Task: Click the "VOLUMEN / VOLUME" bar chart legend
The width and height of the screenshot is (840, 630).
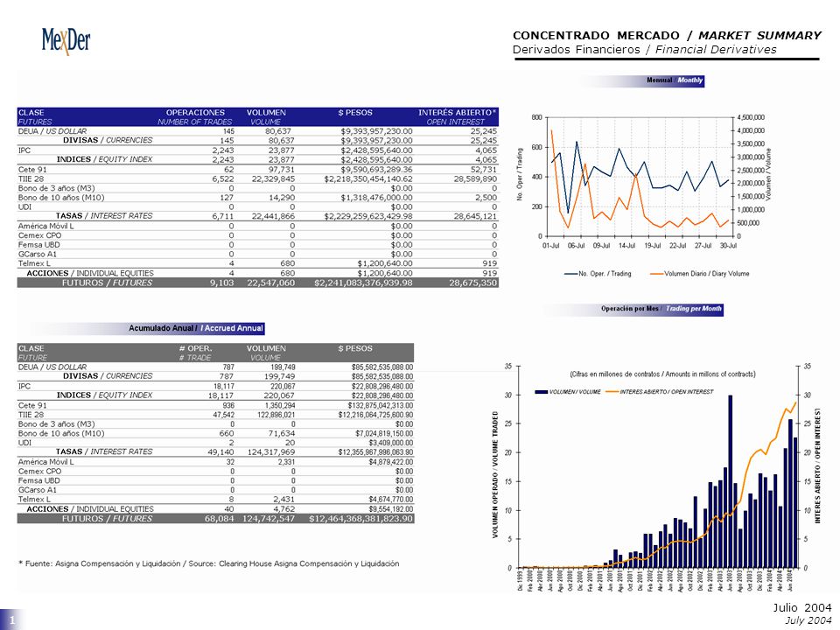Action: click(x=568, y=392)
